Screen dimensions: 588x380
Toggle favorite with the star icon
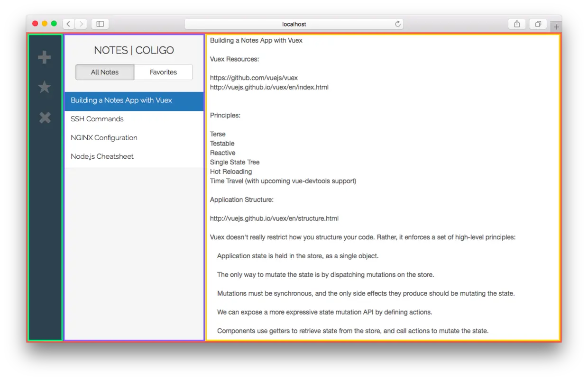45,87
